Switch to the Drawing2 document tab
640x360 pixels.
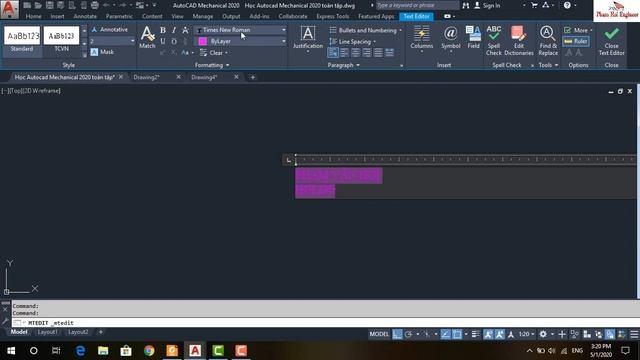point(147,77)
